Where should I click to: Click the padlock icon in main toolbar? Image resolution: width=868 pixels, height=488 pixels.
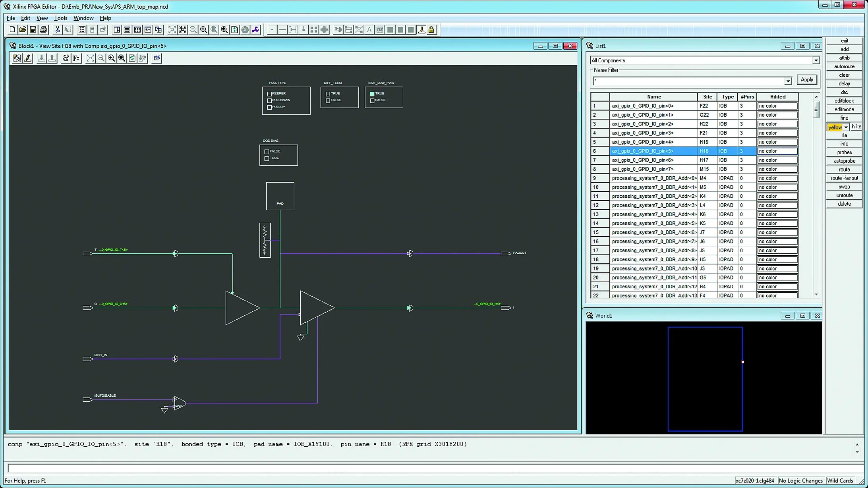pyautogui.click(x=431, y=30)
